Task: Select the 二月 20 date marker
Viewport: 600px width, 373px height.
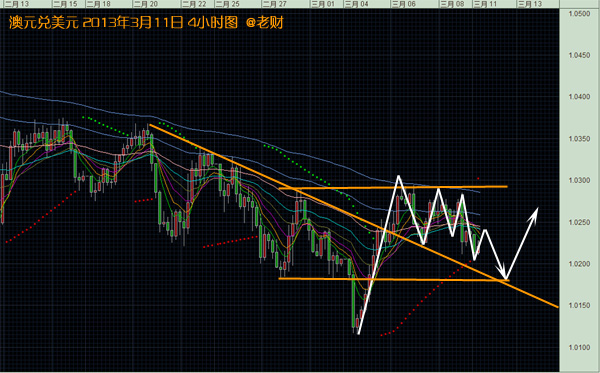Action: coord(146,4)
